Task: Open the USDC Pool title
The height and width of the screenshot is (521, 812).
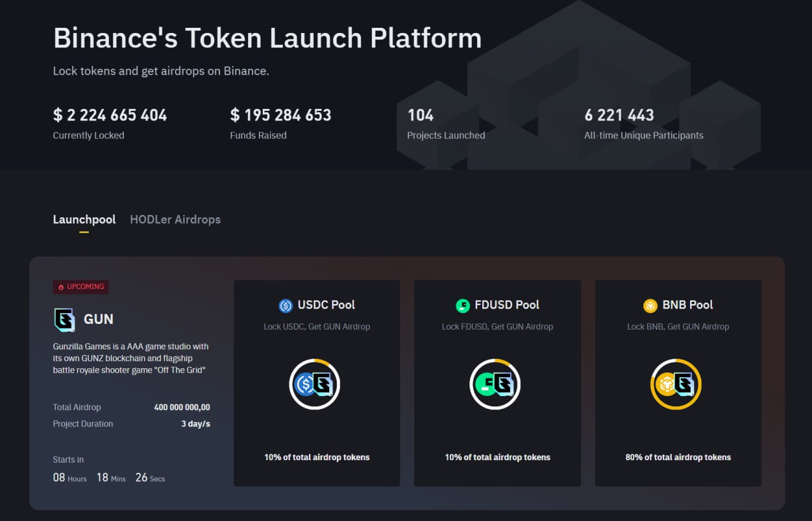Action: (x=326, y=305)
